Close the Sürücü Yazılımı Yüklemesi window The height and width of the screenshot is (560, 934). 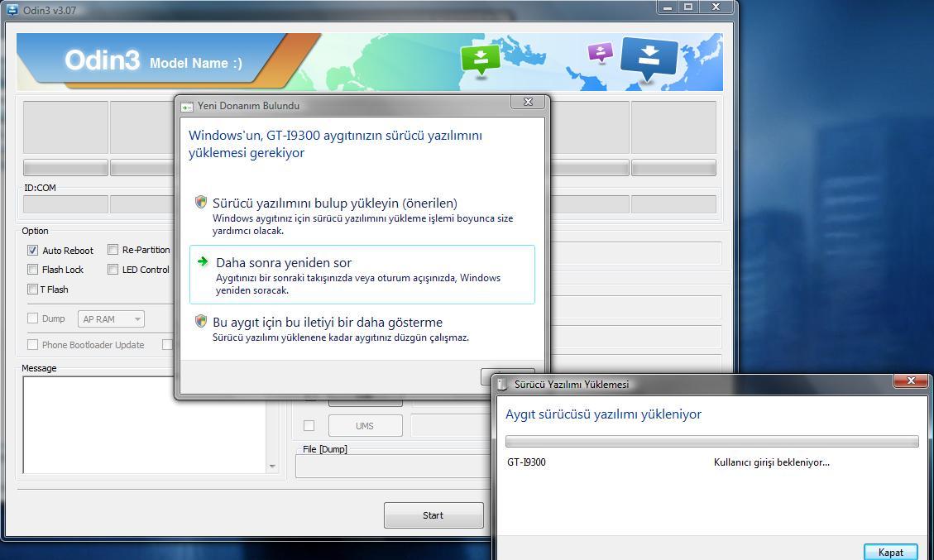(x=911, y=381)
